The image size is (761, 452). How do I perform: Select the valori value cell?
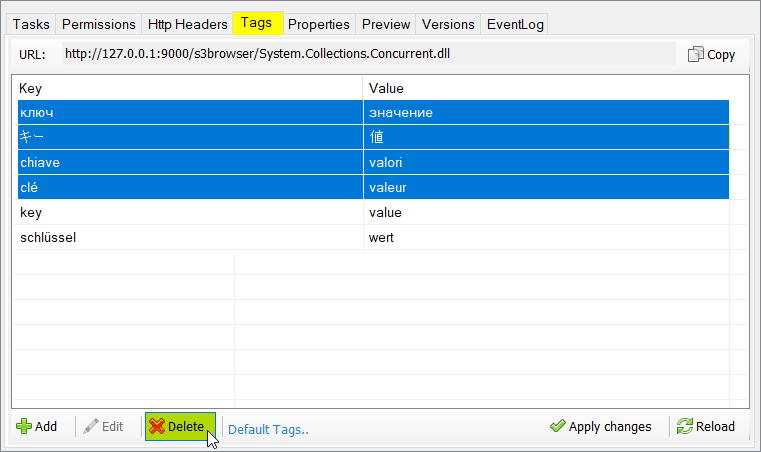point(546,162)
